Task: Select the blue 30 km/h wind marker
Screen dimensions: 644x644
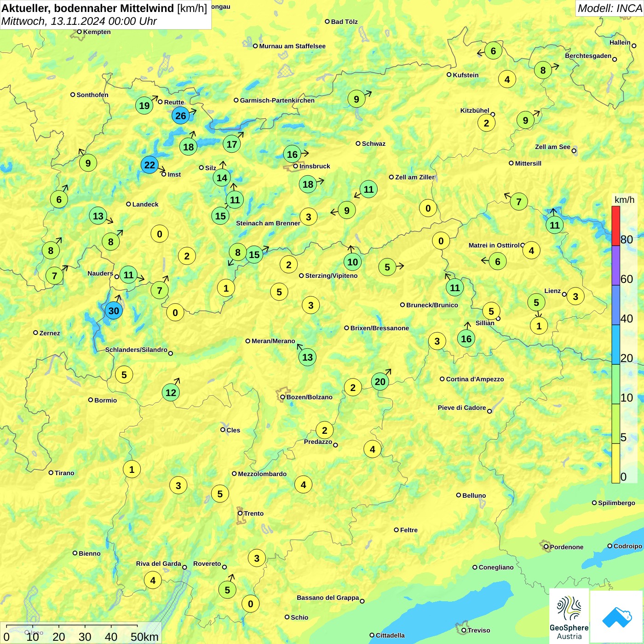Action: tap(114, 310)
